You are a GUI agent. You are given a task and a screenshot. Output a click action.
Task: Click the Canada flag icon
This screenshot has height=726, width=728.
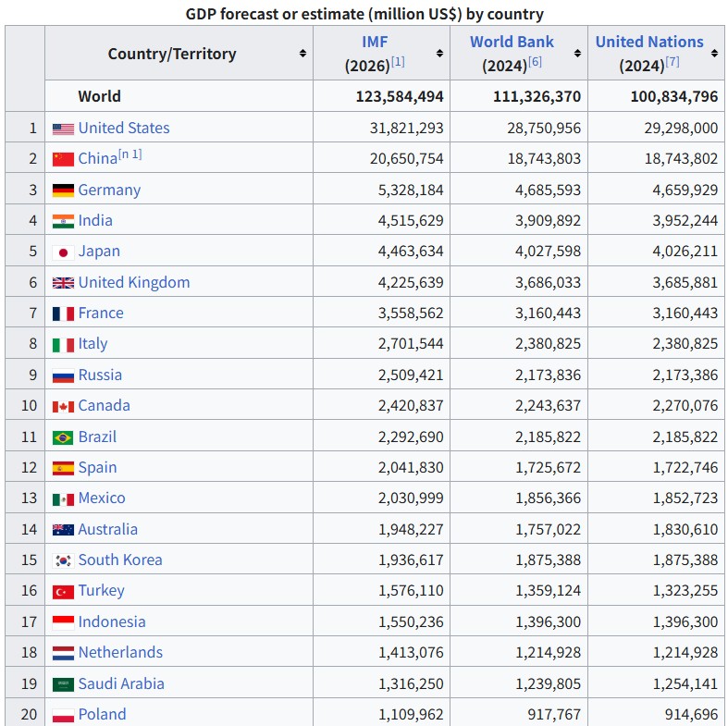(63, 406)
